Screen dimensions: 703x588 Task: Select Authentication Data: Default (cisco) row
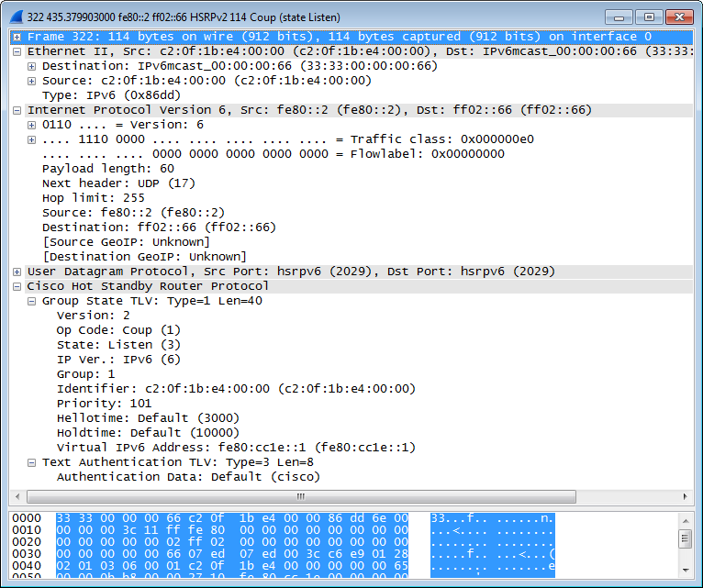tap(188, 477)
